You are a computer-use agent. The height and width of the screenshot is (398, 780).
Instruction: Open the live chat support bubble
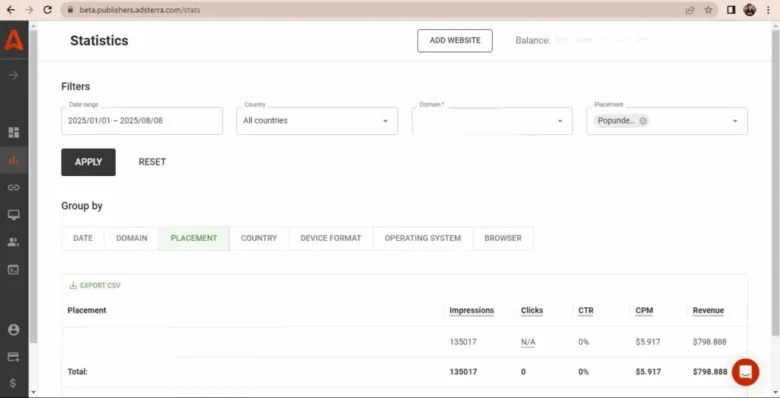pyautogui.click(x=745, y=372)
